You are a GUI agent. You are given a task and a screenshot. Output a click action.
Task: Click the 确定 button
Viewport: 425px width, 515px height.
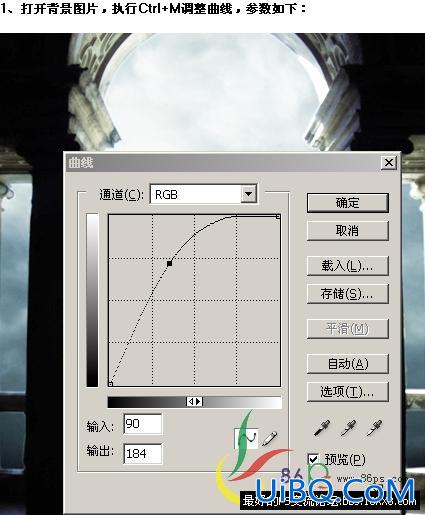[x=348, y=202]
